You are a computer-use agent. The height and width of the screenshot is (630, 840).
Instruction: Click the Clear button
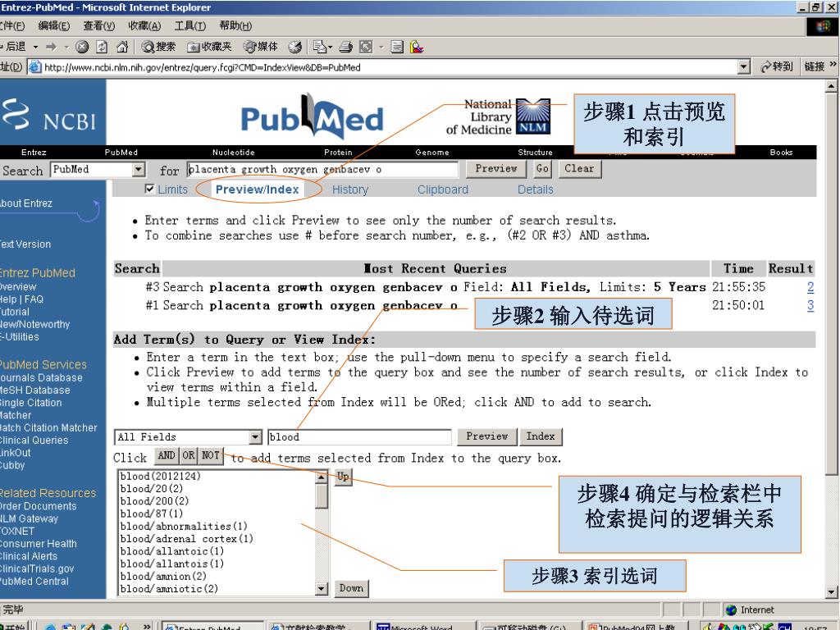pos(579,169)
